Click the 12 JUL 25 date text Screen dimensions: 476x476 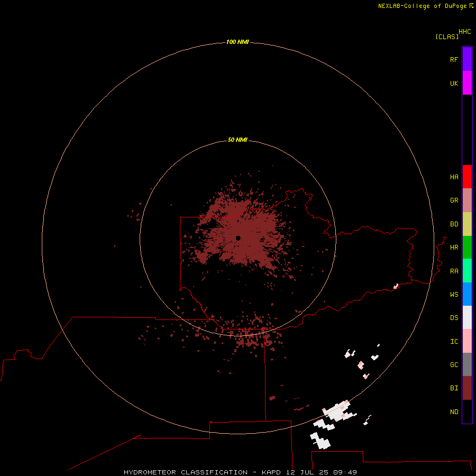pyautogui.click(x=307, y=472)
